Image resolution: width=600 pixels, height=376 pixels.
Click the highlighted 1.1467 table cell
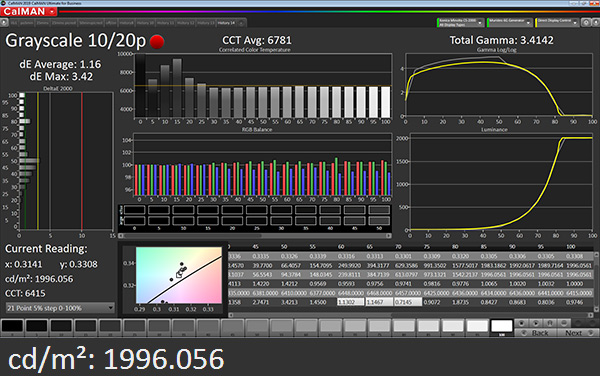[379, 302]
